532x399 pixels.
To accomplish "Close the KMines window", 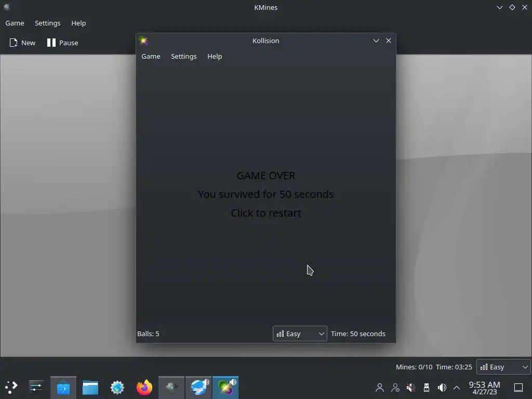I will coord(525,7).
